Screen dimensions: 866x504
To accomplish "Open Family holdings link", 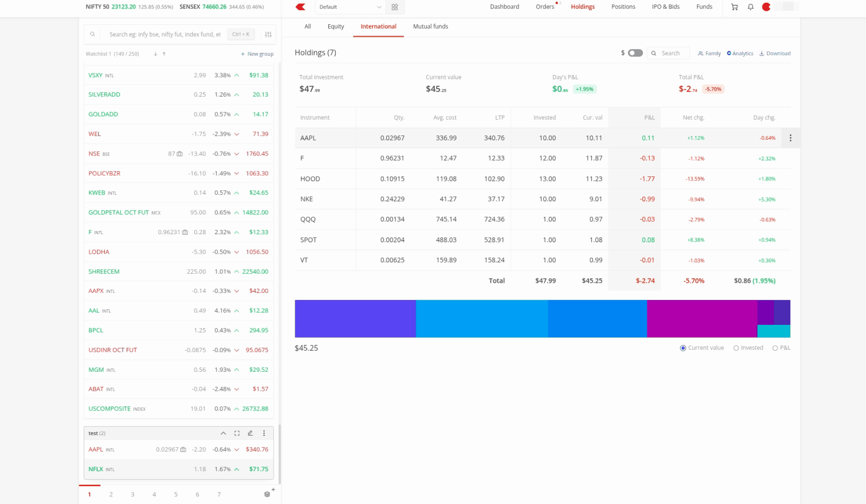I will [x=709, y=53].
